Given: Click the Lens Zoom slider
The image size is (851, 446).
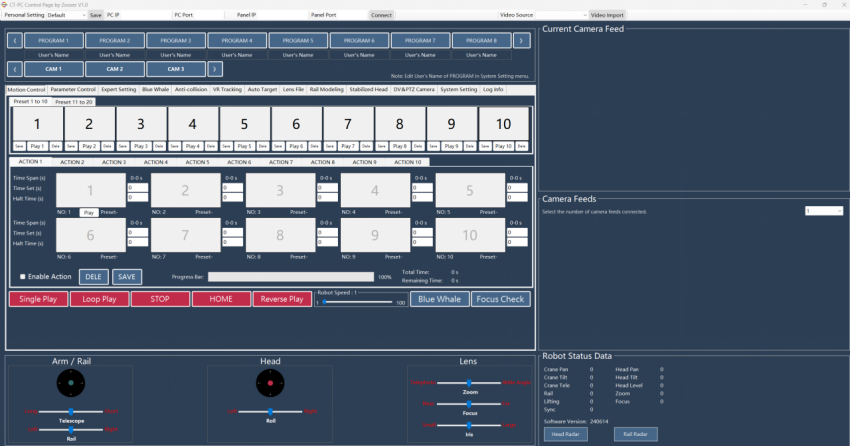Looking at the screenshot, I should [x=469, y=382].
